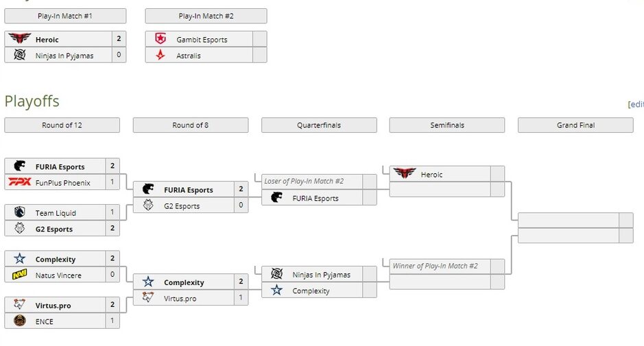The image size is (644, 346).
Task: Open G2 Esports link in Round of 8
Action: pyautogui.click(x=182, y=206)
